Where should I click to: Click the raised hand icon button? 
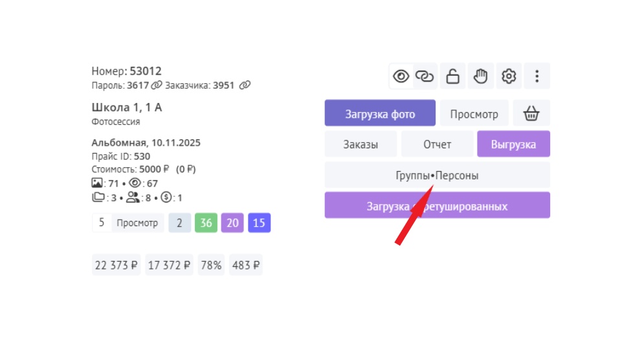[481, 76]
